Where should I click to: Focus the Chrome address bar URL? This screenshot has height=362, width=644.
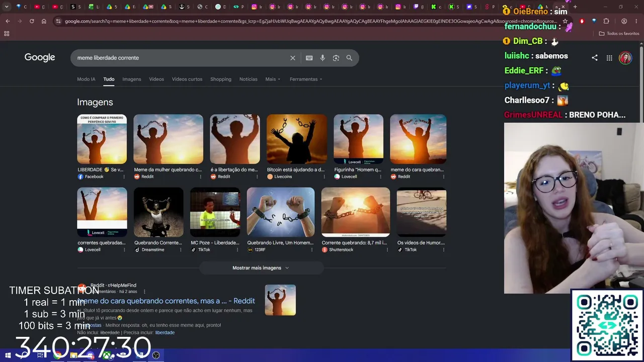[310, 21]
